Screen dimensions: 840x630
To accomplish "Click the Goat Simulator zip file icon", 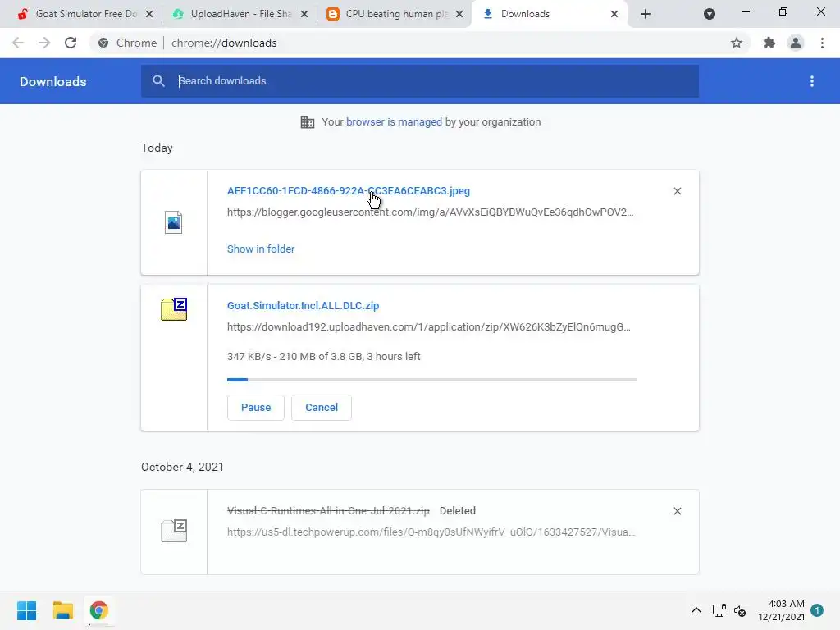I will (x=174, y=309).
